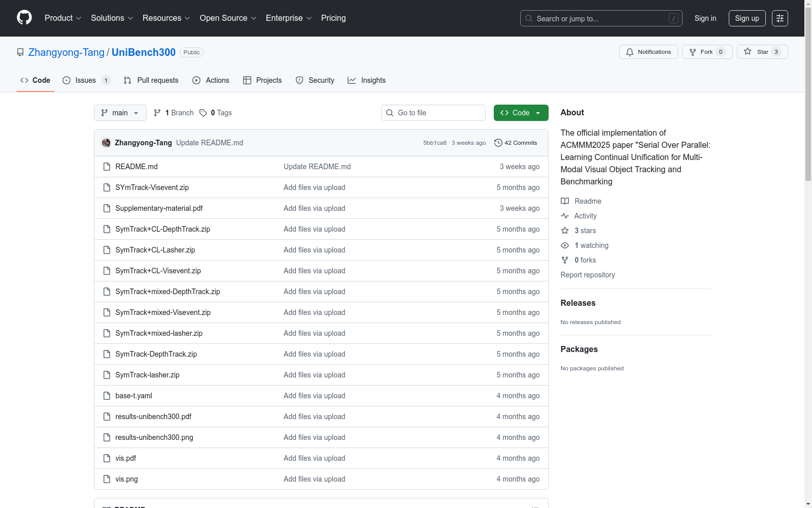This screenshot has height=508, width=812.
Task: Expand the Product menu
Action: [63, 18]
